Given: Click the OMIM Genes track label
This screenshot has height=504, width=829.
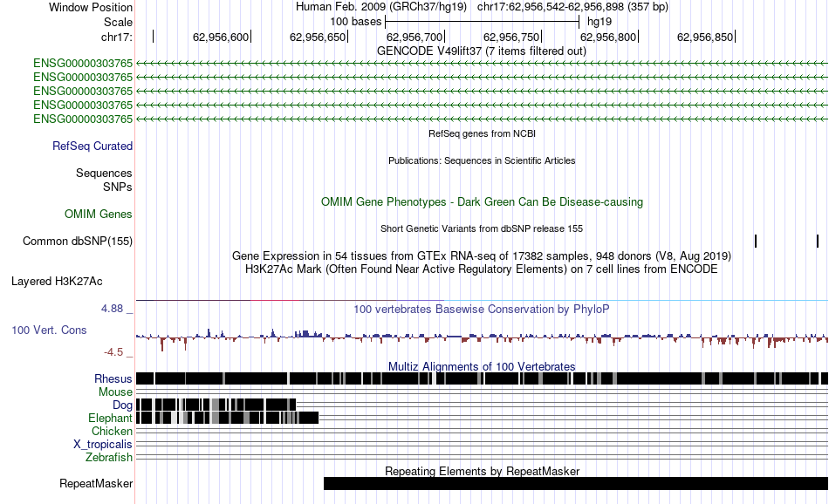Looking at the screenshot, I should 98,214.
